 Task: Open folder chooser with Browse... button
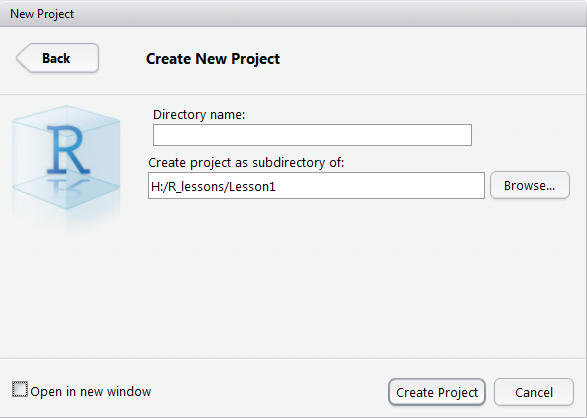pos(530,186)
